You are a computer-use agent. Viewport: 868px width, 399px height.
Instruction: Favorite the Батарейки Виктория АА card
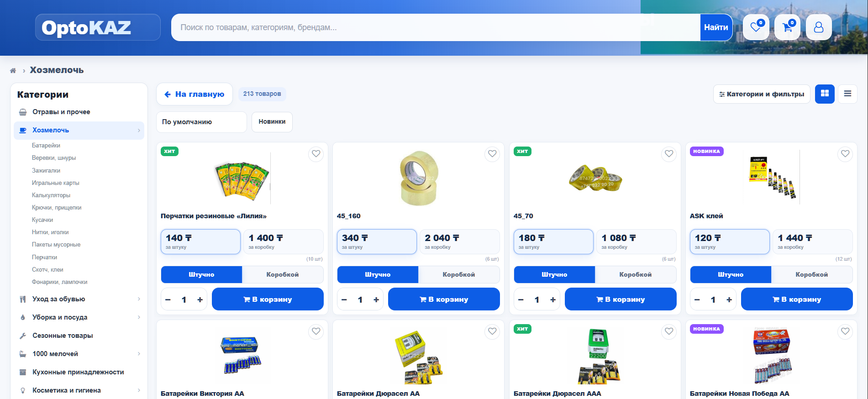(316, 331)
